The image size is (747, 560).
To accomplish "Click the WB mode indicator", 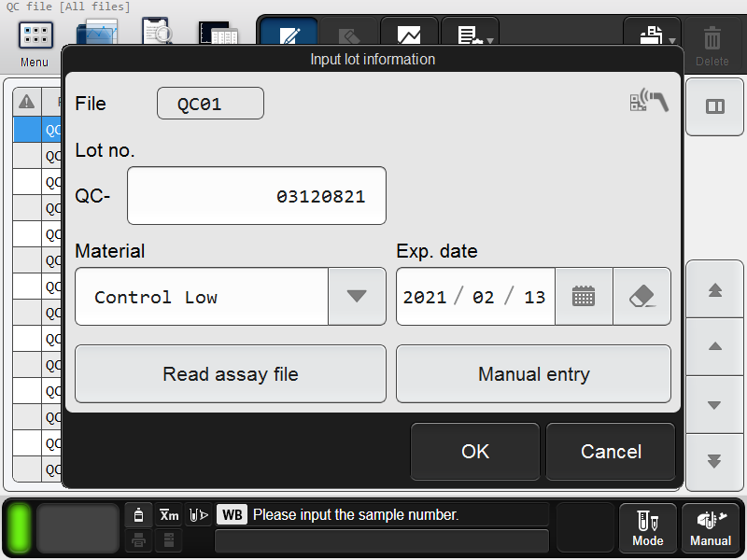I will click(232, 515).
